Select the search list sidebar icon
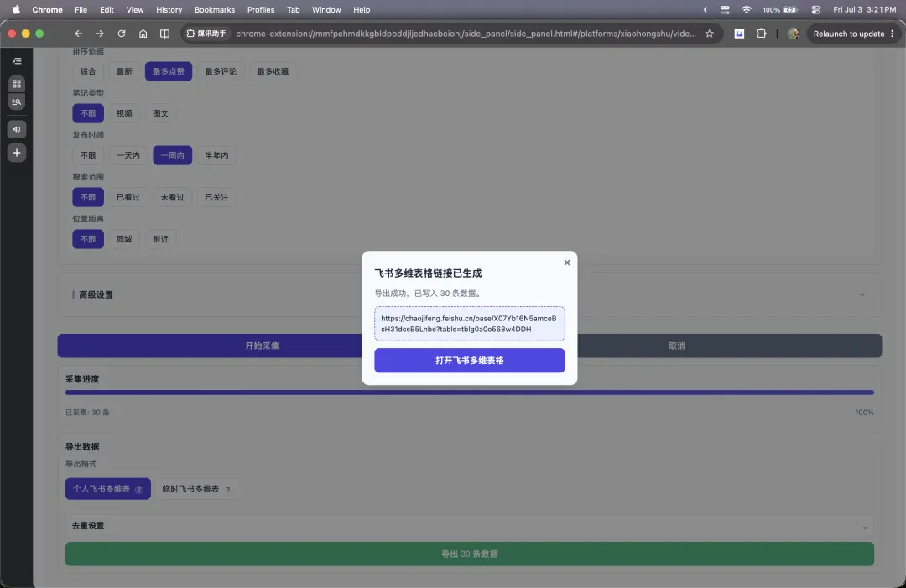906x588 pixels. [x=17, y=101]
